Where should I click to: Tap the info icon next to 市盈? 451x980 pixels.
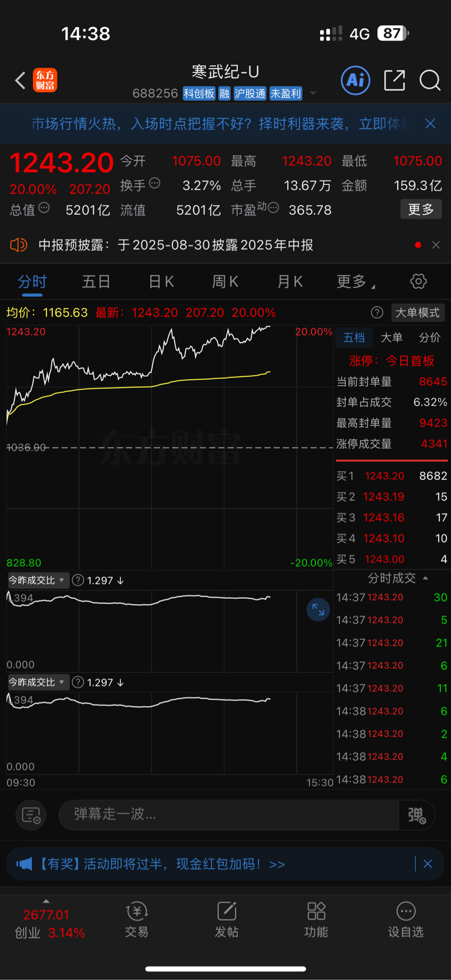point(273,208)
